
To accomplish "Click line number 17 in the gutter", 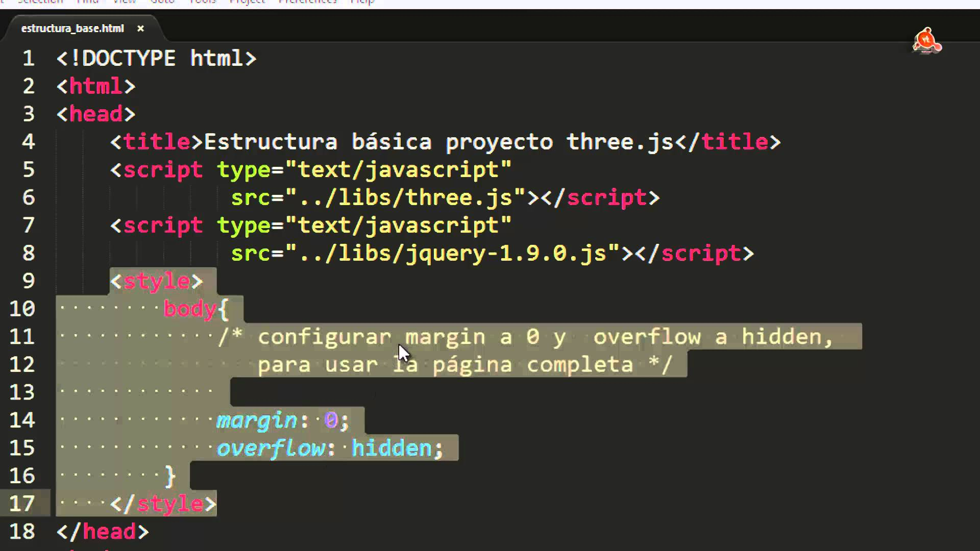I will click(x=22, y=504).
